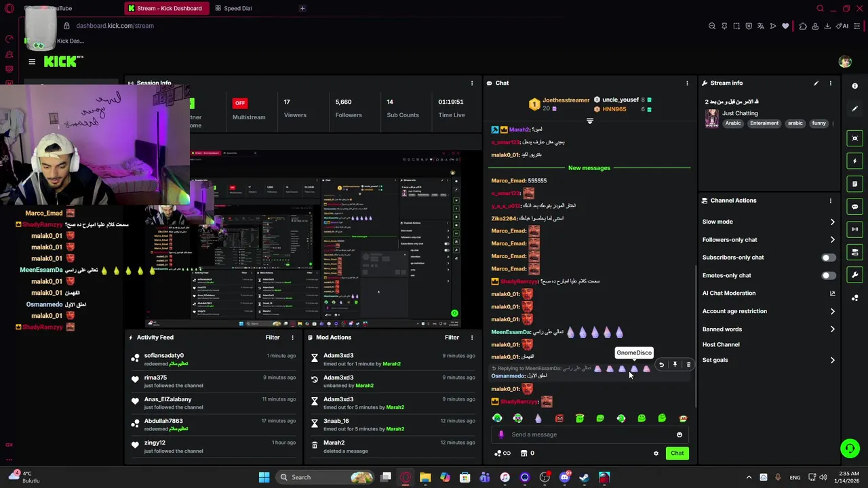Viewport: 868px width, 488px height.
Task: Pin the hovered chat message
Action: pos(675,365)
